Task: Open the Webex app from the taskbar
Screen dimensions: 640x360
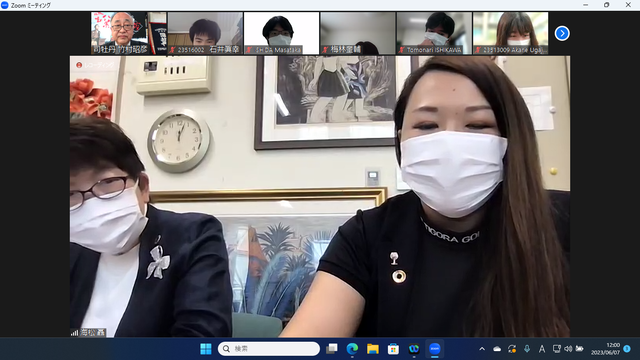Action: coord(414,349)
